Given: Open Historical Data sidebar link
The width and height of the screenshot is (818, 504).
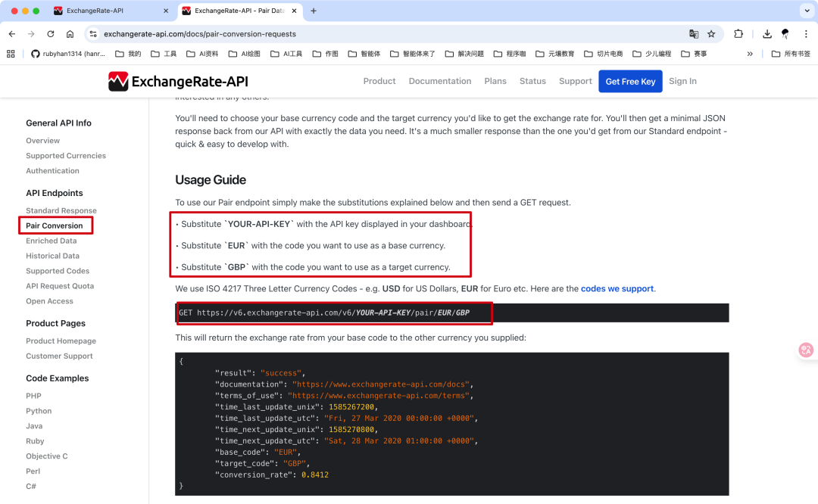Looking at the screenshot, I should (53, 256).
